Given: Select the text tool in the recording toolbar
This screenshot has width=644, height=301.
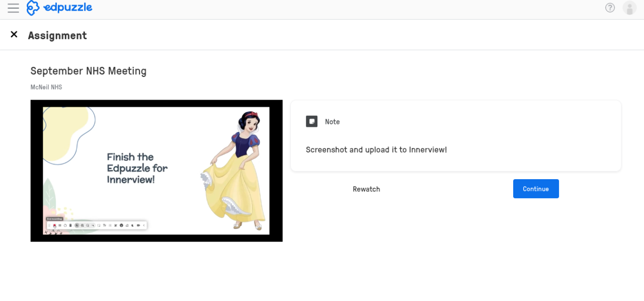Looking at the screenshot, I should (104, 225).
